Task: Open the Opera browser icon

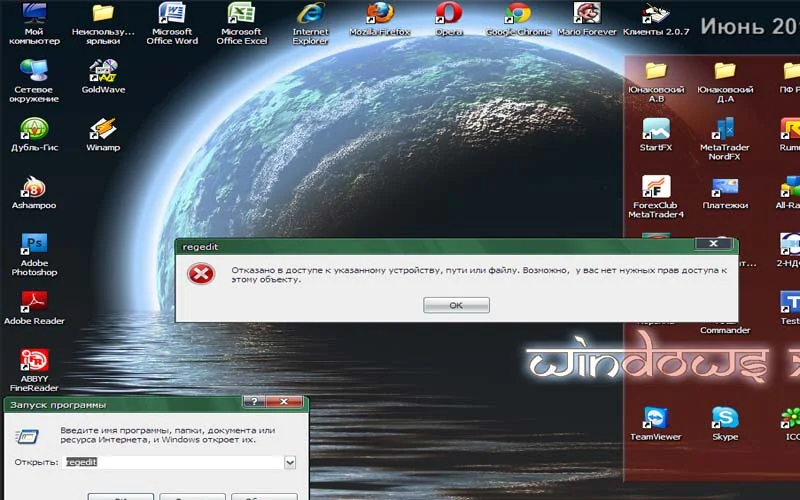Action: [x=449, y=18]
